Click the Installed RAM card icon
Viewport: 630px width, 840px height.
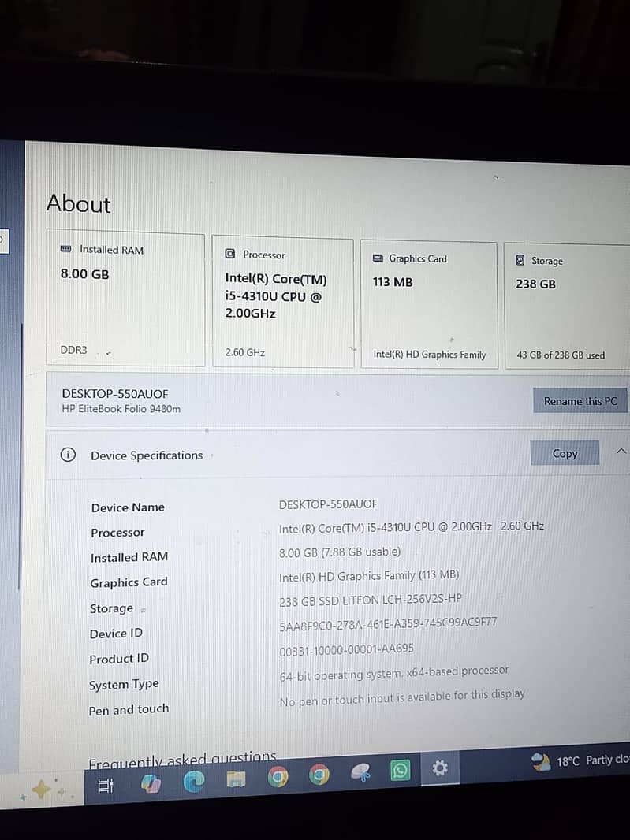(66, 249)
